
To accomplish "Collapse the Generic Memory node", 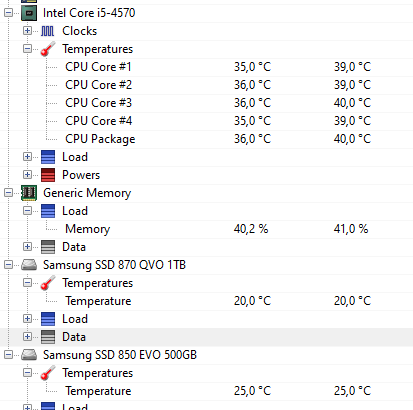I will click(x=9, y=193).
